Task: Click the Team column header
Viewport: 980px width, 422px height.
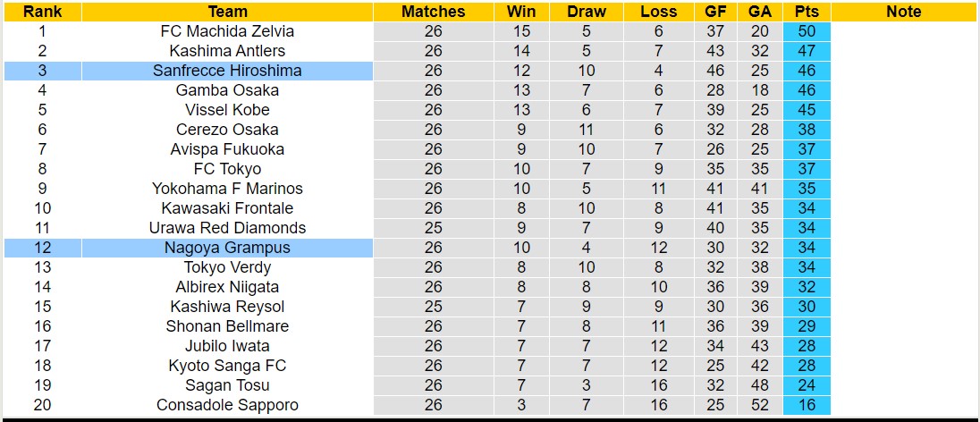Action: pos(227,12)
